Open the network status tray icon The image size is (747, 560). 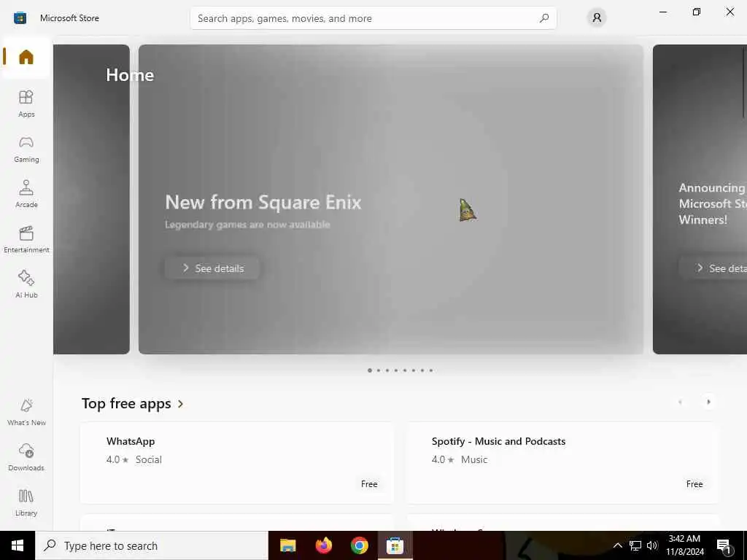[635, 545]
